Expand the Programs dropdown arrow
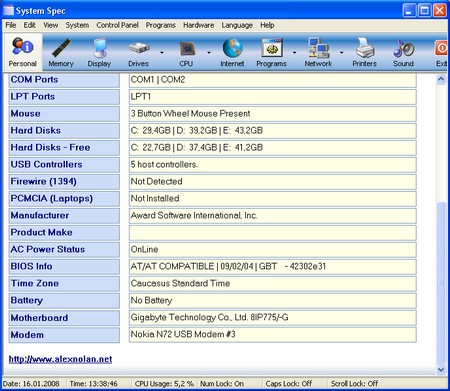The image size is (450, 391). tap(294, 52)
